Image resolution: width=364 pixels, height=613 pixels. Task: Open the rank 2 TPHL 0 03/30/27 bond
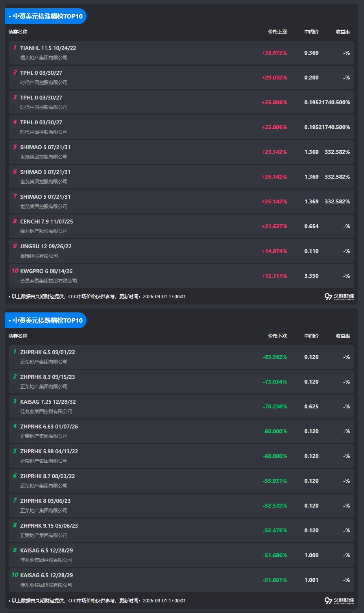pos(41,73)
